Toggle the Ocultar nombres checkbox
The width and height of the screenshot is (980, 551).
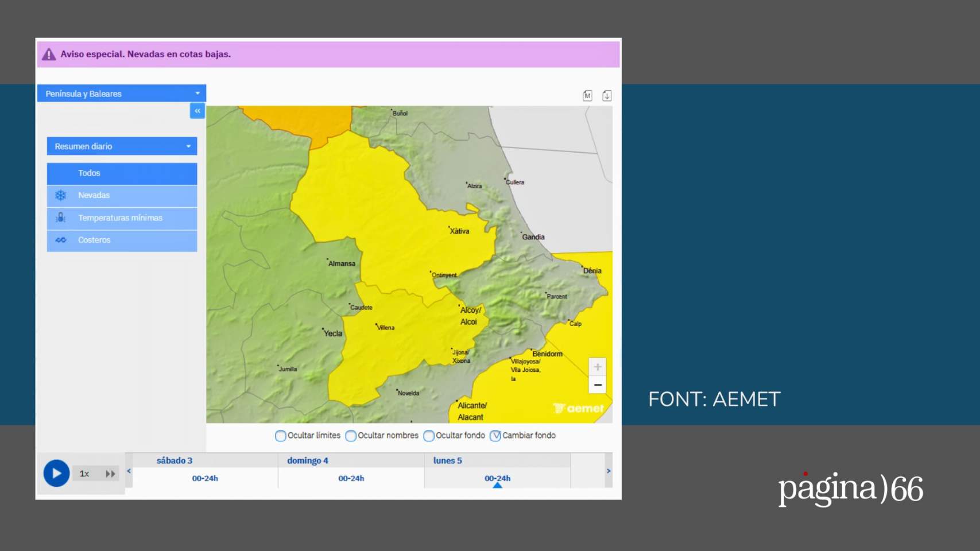(351, 436)
